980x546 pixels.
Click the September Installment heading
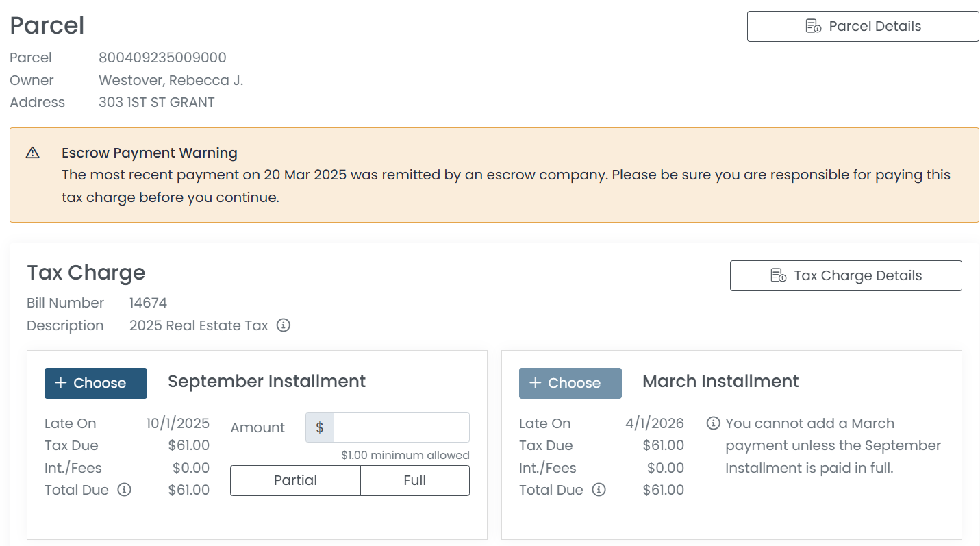pos(266,381)
